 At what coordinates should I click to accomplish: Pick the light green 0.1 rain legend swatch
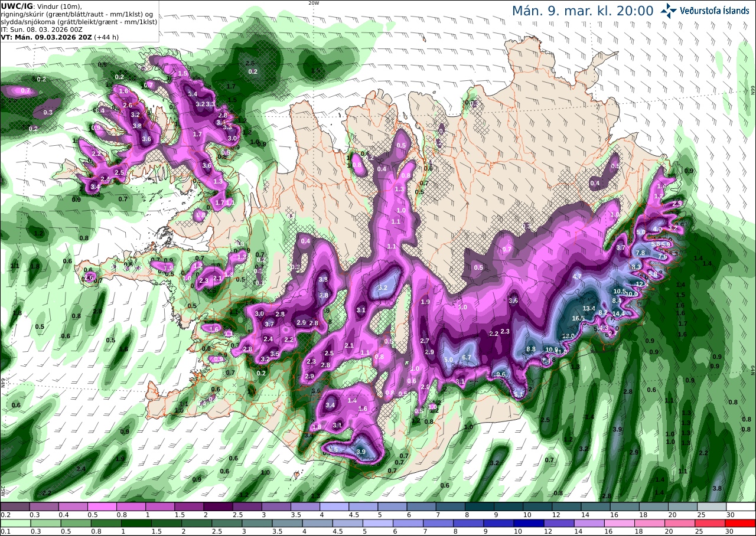coord(15,523)
